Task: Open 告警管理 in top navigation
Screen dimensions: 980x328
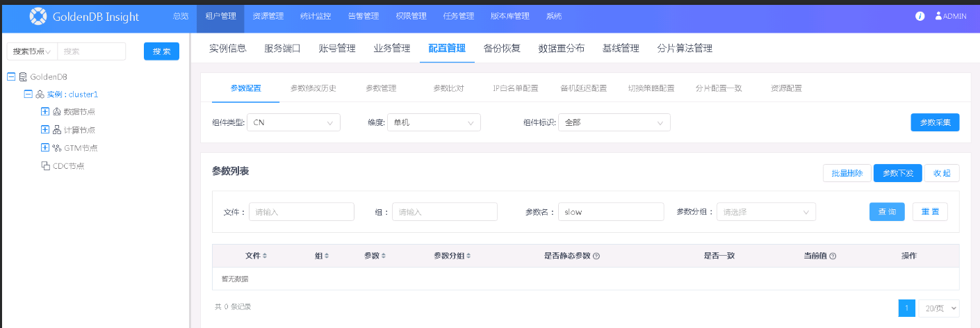Action: tap(363, 16)
